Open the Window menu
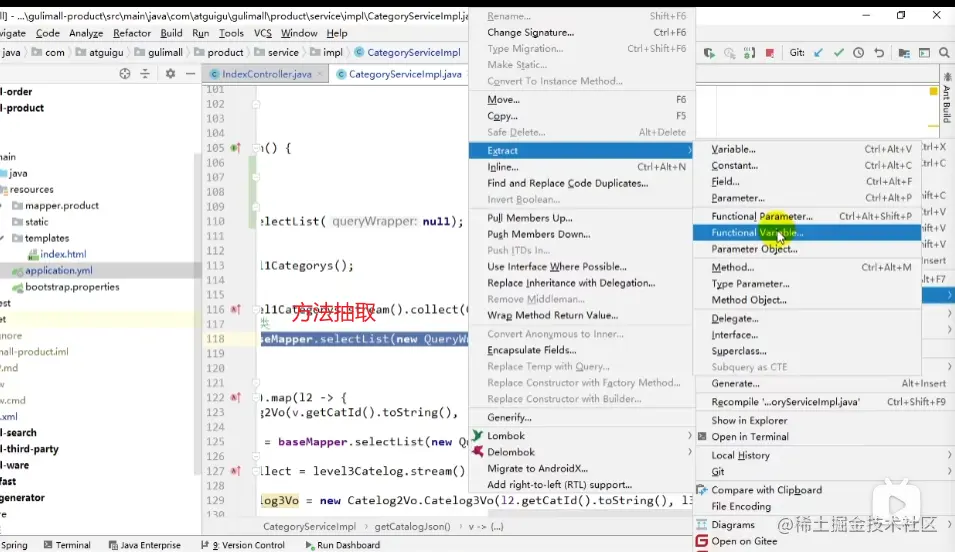The image size is (955, 552). tap(299, 33)
